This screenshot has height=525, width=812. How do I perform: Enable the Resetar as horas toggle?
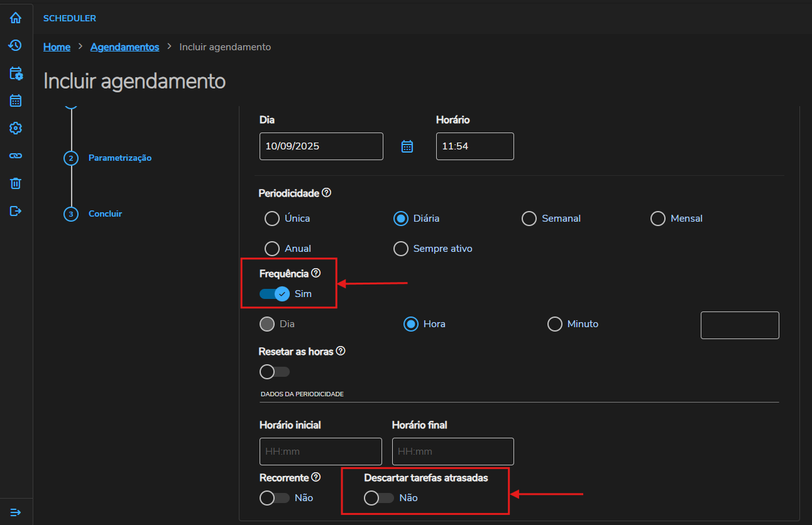275,372
